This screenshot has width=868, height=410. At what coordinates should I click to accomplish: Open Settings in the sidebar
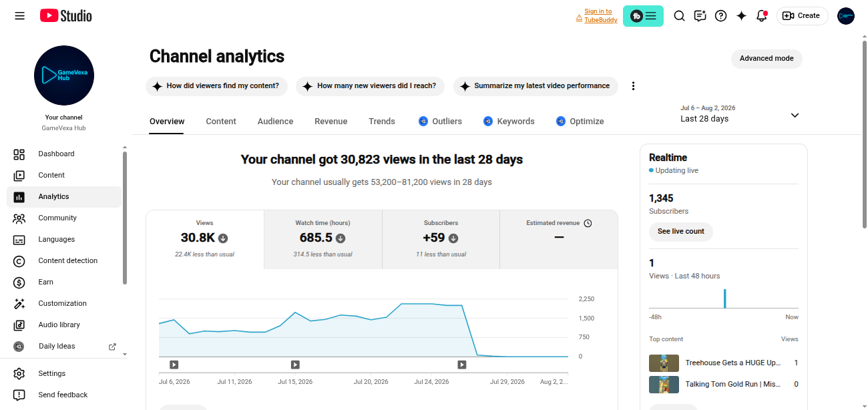tap(64, 373)
